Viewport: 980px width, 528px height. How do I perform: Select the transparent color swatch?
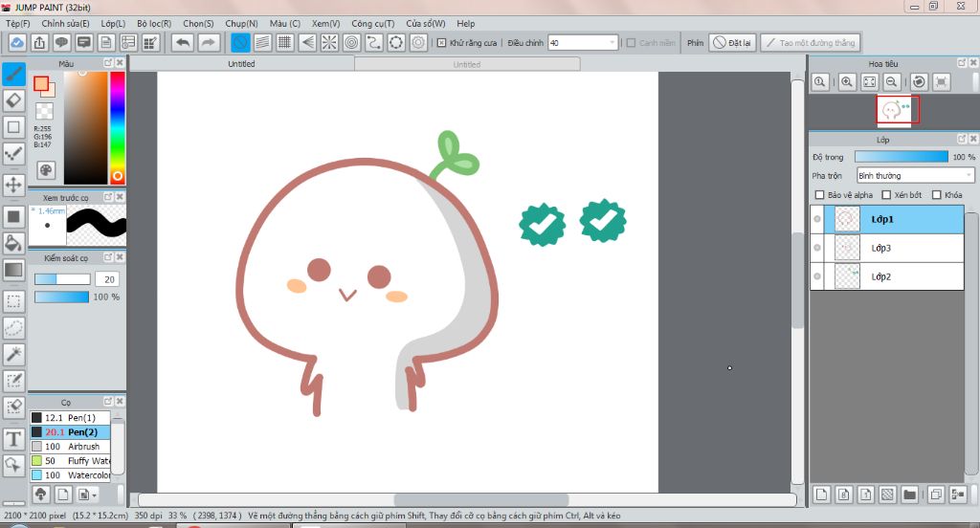point(44,111)
